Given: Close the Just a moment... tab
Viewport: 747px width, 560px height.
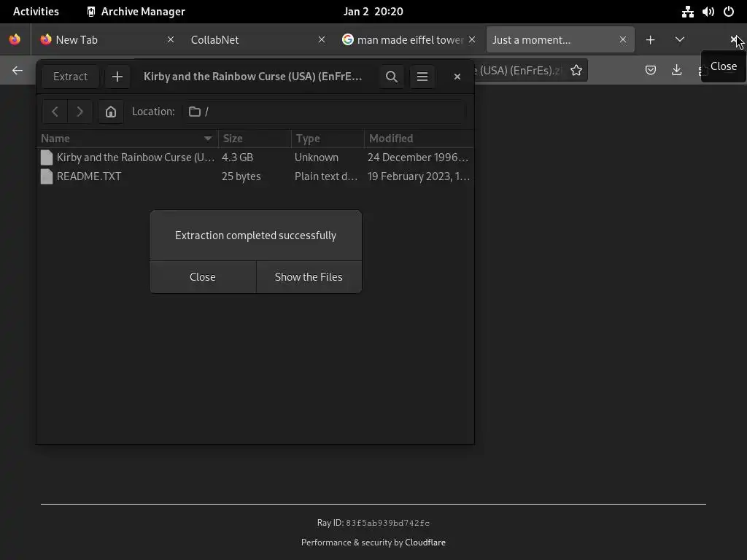Looking at the screenshot, I should pyautogui.click(x=623, y=40).
